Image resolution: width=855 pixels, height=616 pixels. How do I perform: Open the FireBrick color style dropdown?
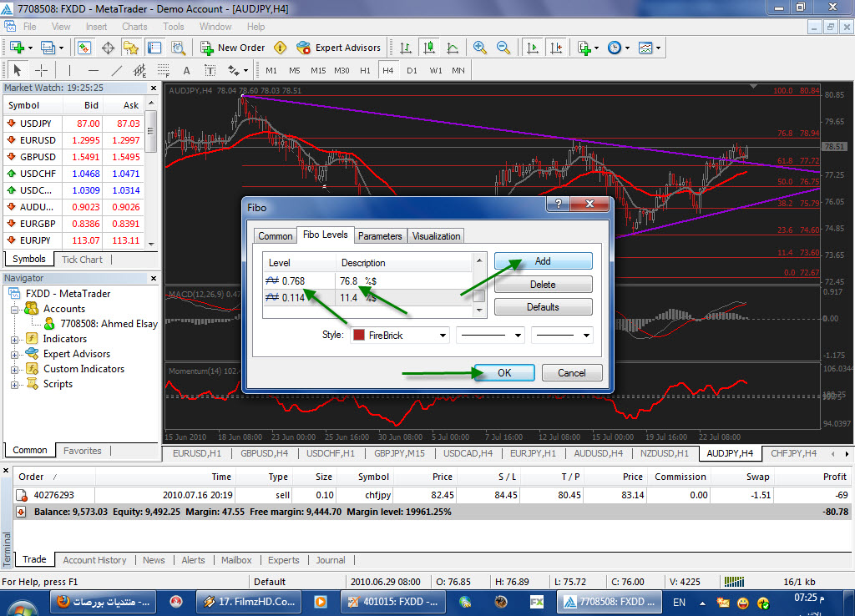point(400,335)
